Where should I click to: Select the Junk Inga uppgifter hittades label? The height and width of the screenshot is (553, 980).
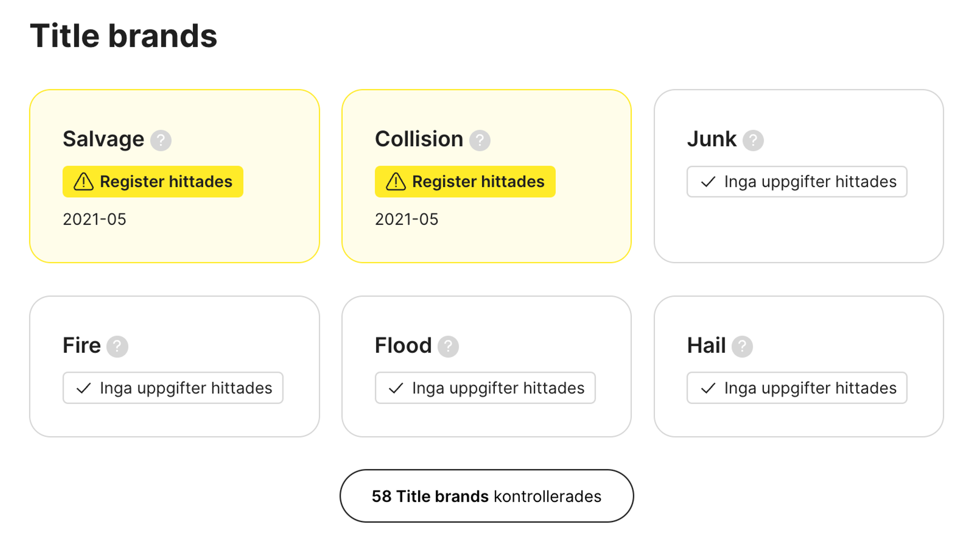click(810, 182)
